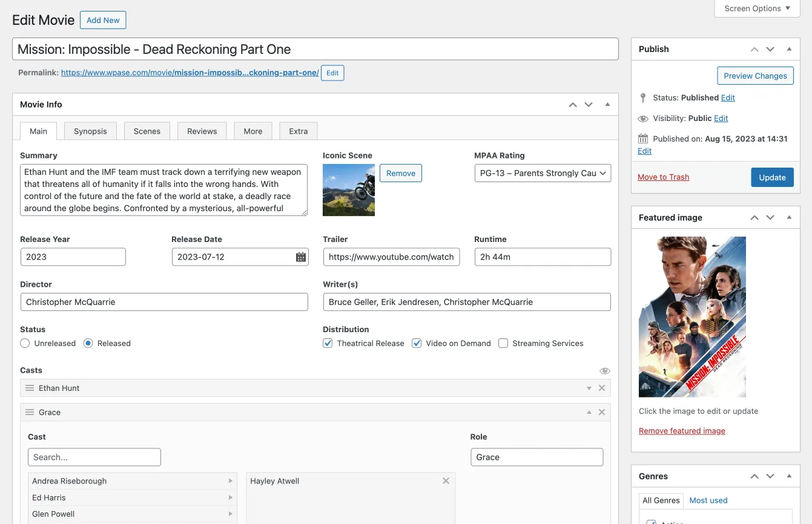The width and height of the screenshot is (812, 524).
Task: Collapse the Movie Info panel
Action: [607, 105]
